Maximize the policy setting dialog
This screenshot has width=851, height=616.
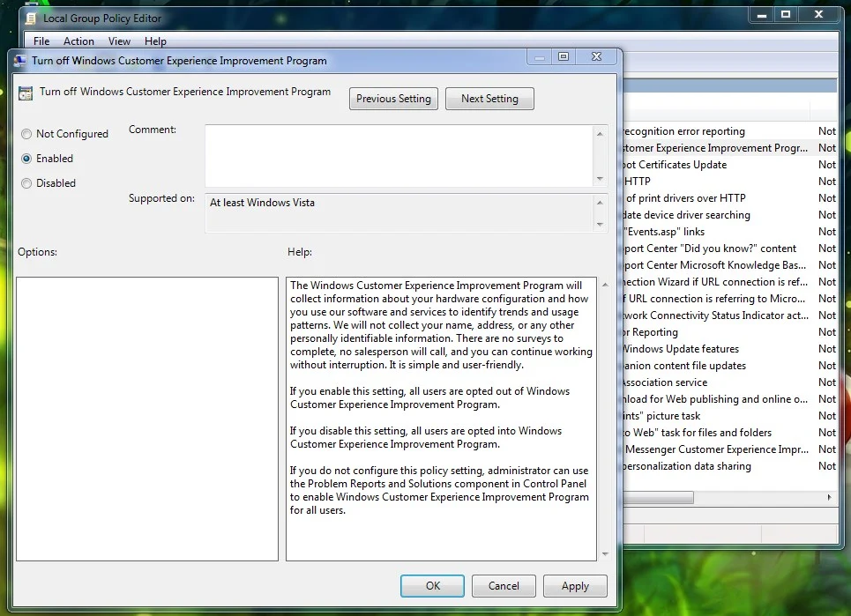pyautogui.click(x=564, y=56)
